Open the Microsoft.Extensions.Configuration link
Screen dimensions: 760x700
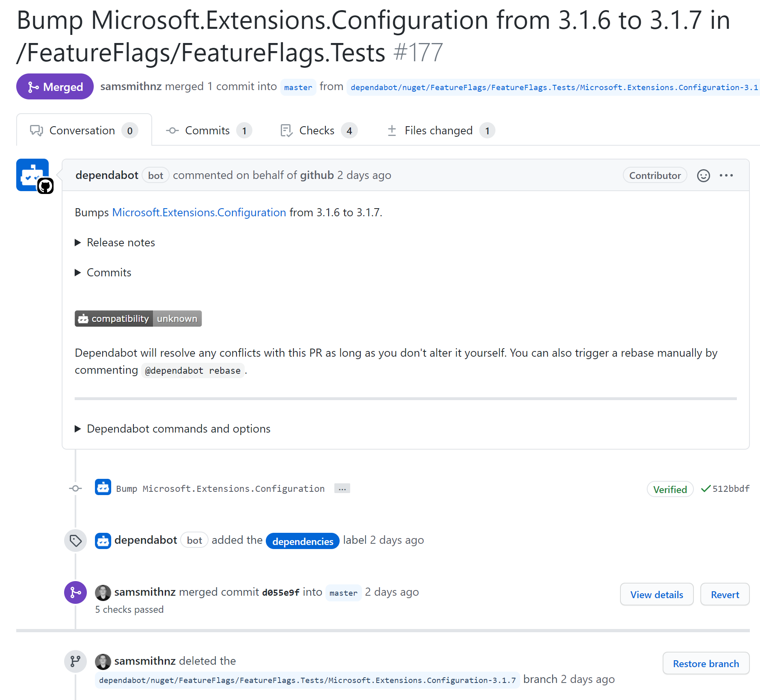pyautogui.click(x=199, y=213)
